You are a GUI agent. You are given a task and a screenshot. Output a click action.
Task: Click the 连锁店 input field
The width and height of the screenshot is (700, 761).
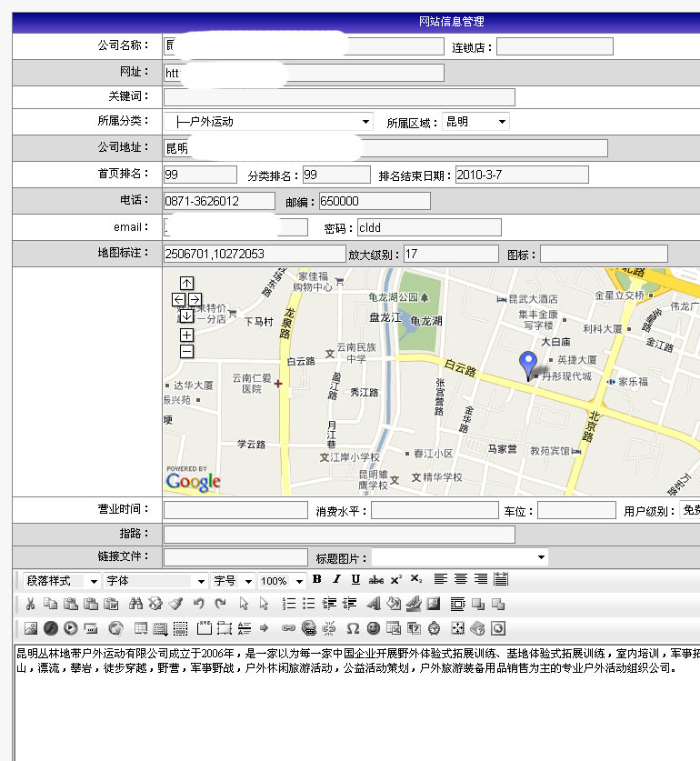pos(555,46)
